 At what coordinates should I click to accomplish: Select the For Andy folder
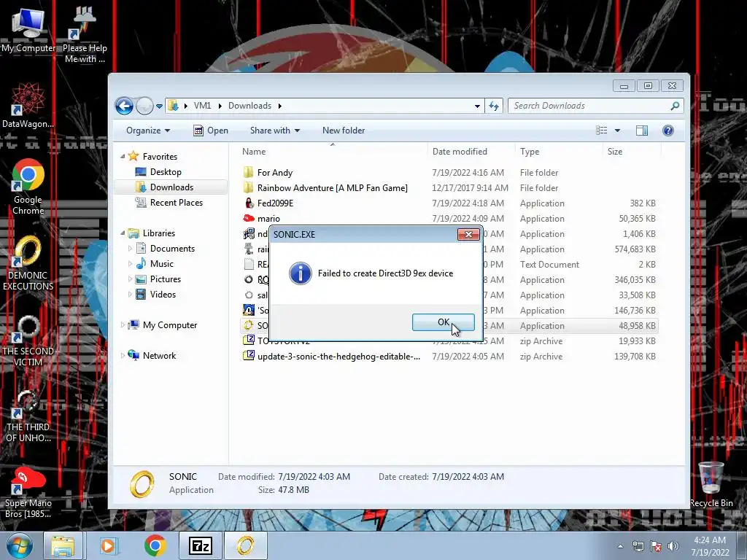(274, 172)
